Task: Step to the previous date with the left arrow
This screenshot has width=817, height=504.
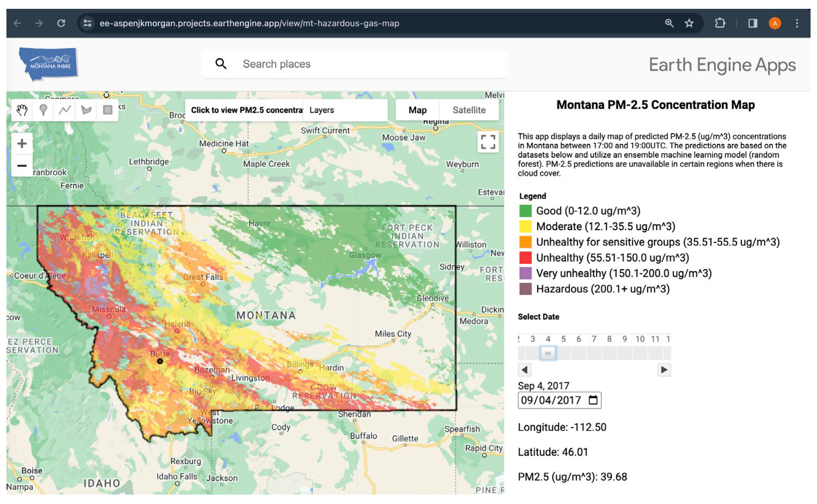Action: tap(524, 370)
